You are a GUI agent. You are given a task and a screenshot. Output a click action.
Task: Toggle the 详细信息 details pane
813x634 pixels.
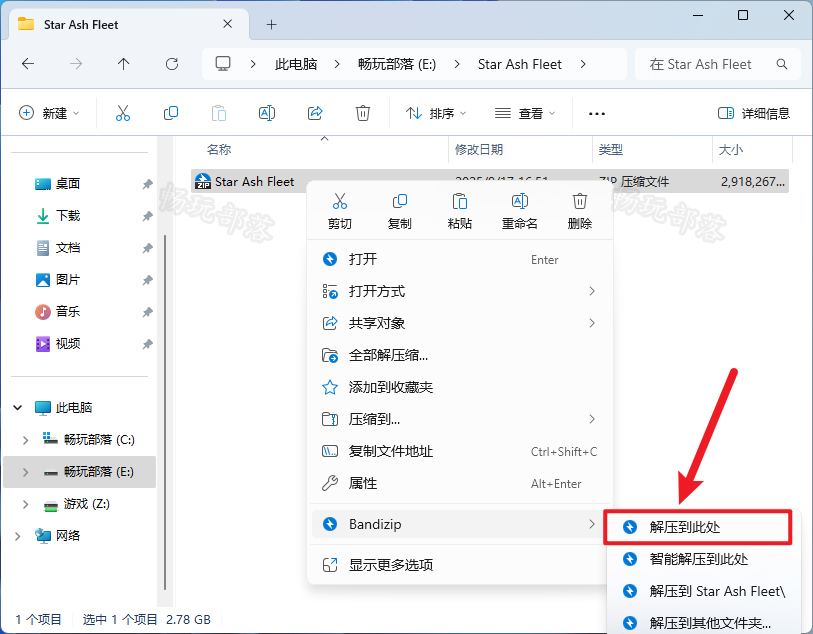coord(753,113)
